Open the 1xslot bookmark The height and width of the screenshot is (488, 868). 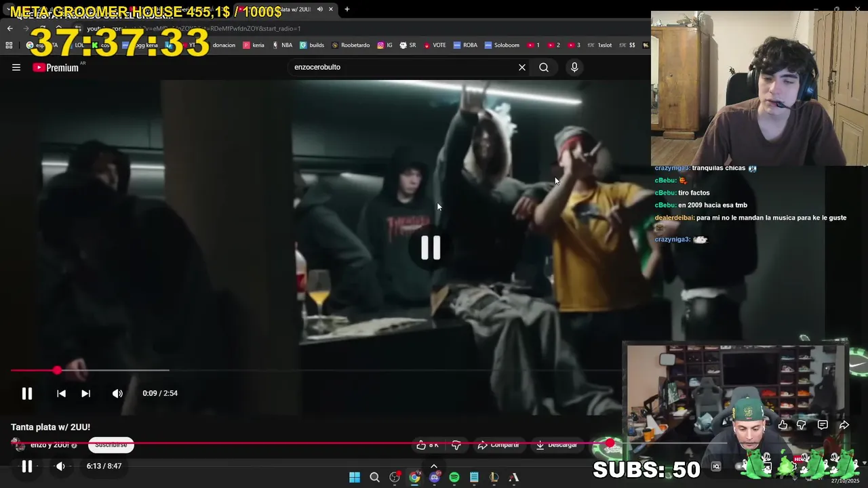pos(599,45)
